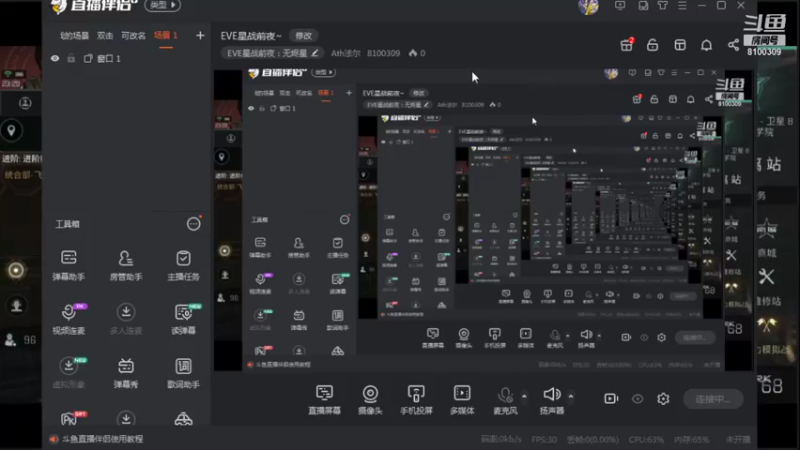Select the 场景 1 scene tab

166,35
